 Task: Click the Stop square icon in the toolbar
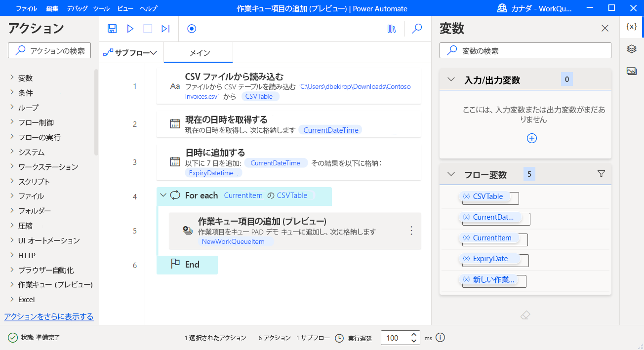[148, 29]
